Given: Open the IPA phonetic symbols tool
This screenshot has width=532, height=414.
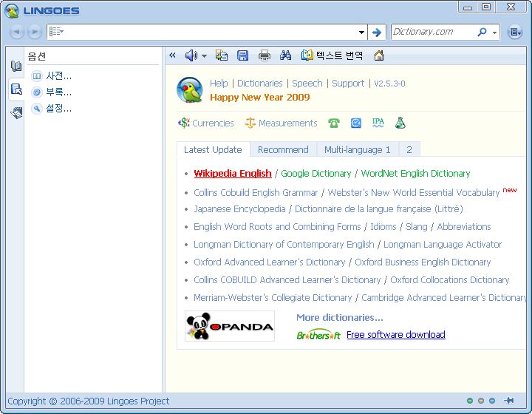Looking at the screenshot, I should [378, 123].
